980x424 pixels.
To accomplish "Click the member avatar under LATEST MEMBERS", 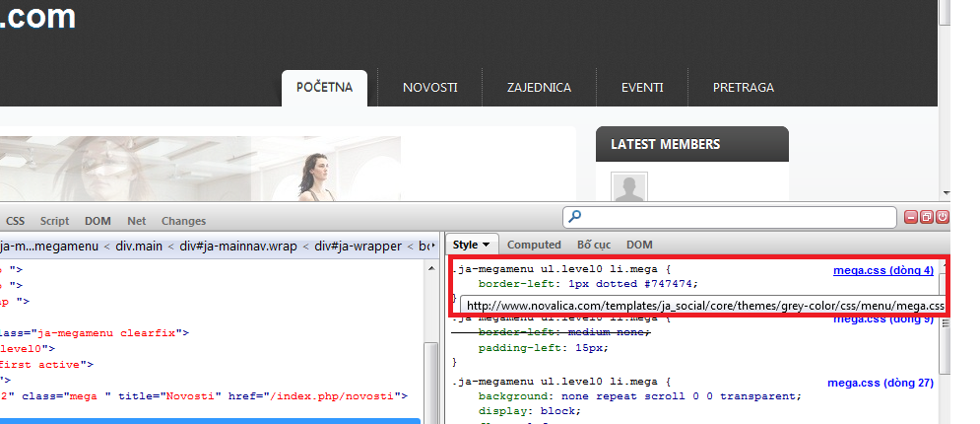I will pyautogui.click(x=628, y=187).
